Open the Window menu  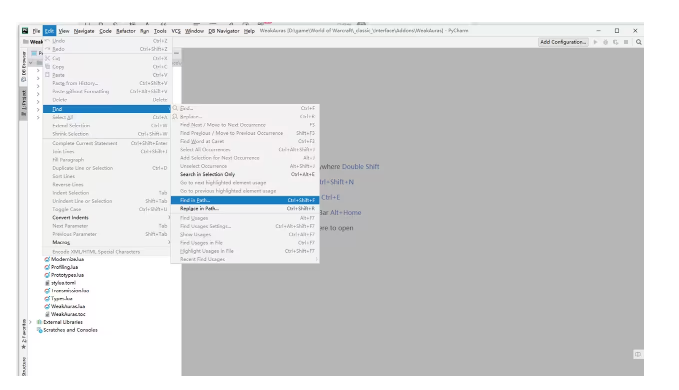coord(194,31)
